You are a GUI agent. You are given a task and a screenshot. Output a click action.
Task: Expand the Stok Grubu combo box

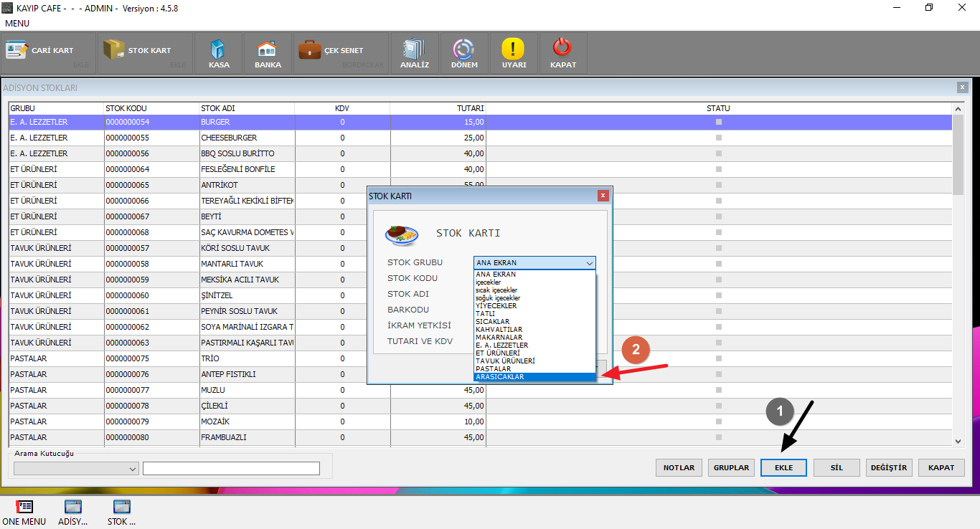click(534, 262)
